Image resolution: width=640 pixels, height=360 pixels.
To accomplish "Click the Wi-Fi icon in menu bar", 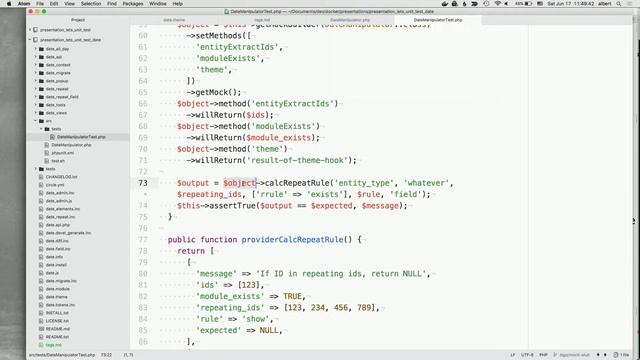I will 497,4.
